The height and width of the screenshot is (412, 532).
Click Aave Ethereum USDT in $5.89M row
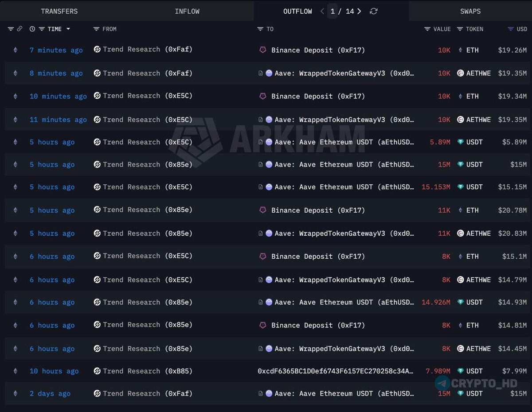[344, 142]
